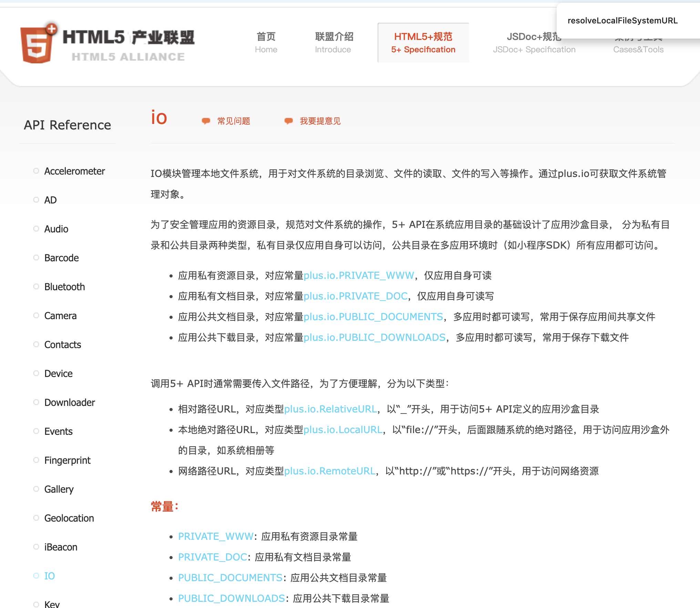Open plus.io.PRIVATE_WWW constant link
The height and width of the screenshot is (608, 700).
click(359, 275)
